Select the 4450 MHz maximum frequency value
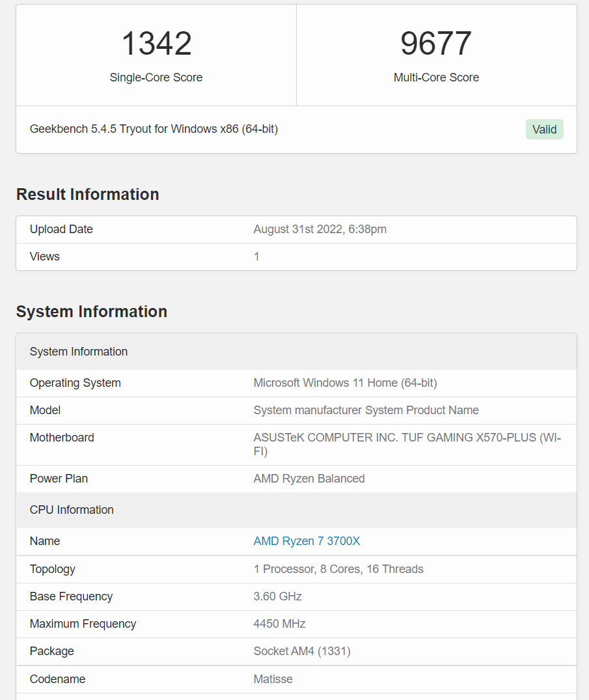The width and height of the screenshot is (589, 700). coord(280,624)
